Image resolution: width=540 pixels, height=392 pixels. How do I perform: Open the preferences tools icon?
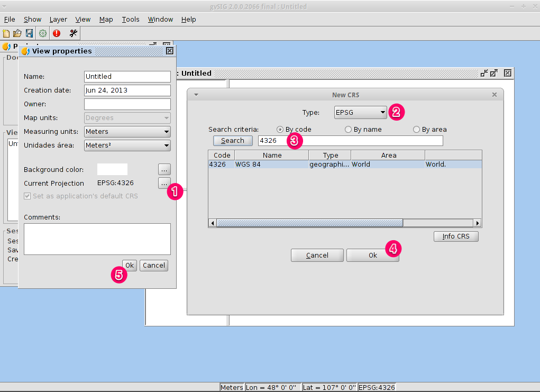tap(74, 33)
